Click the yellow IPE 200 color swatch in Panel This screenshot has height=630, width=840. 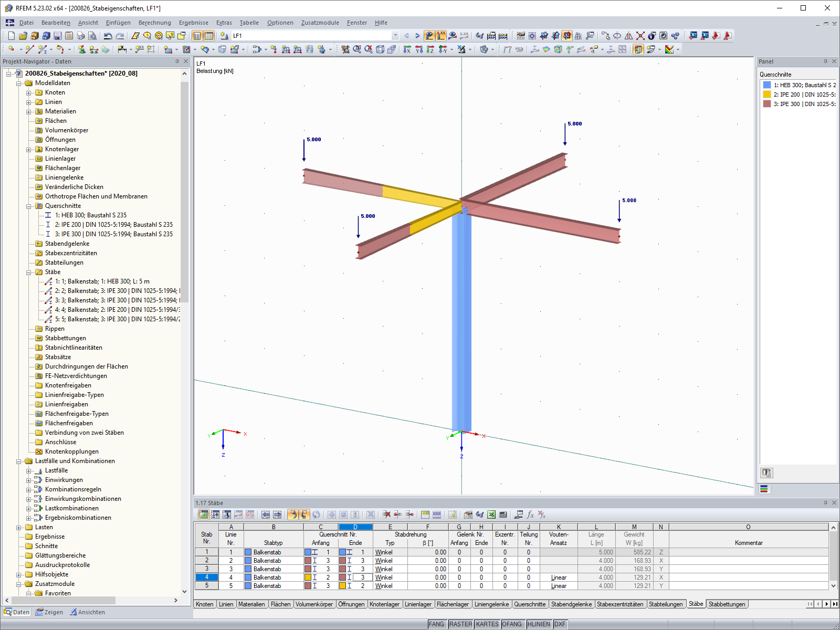click(x=767, y=94)
